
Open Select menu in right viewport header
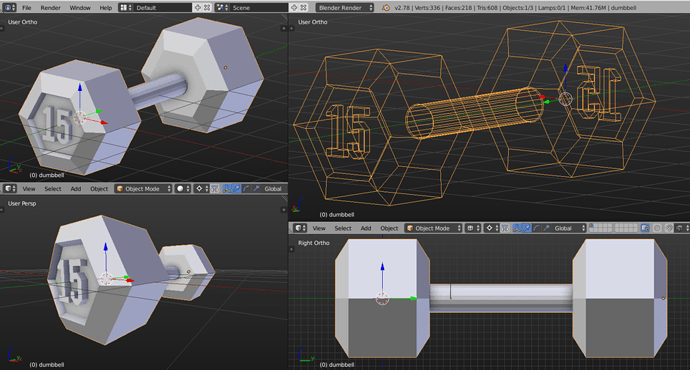[x=343, y=228]
